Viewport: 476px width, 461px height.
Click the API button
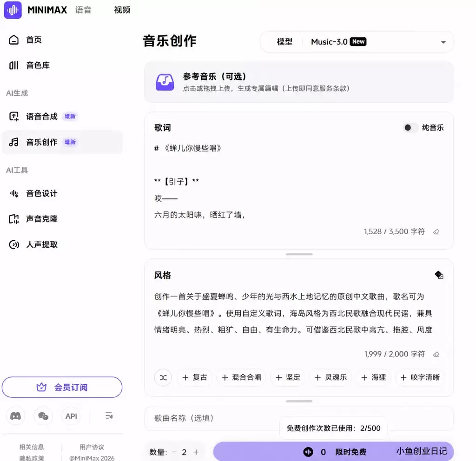(71, 416)
